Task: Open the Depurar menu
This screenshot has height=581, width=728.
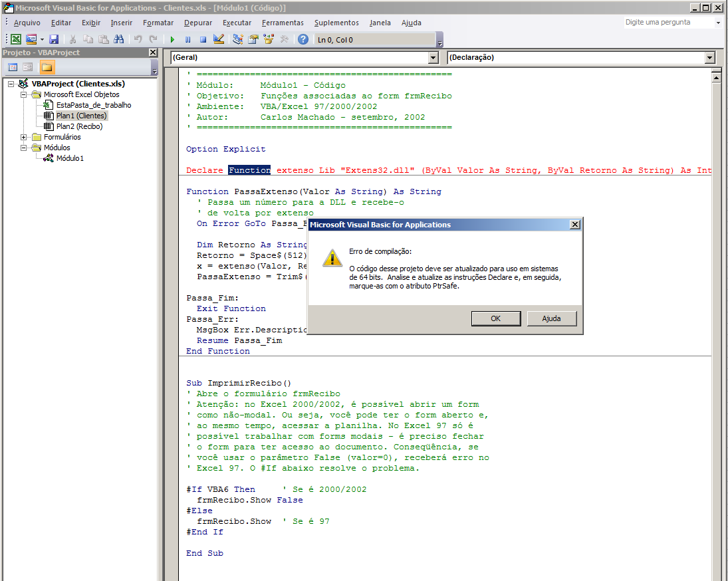Action: pyautogui.click(x=198, y=23)
